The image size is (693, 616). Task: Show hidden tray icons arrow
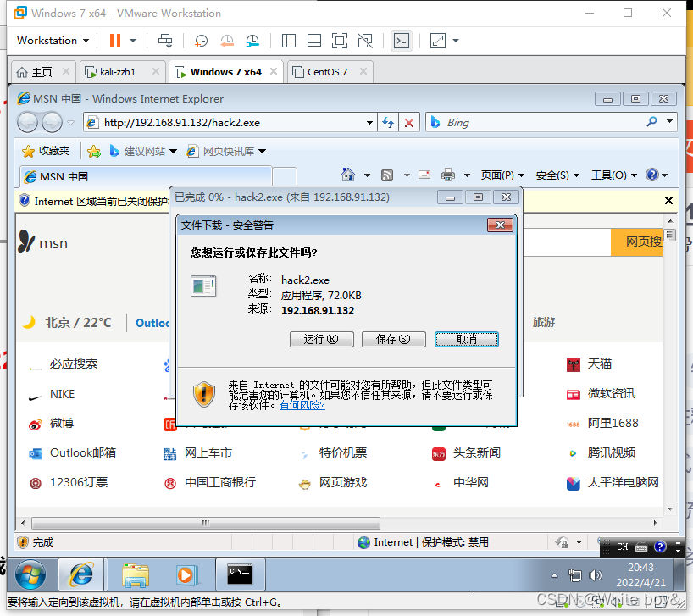coord(554,574)
